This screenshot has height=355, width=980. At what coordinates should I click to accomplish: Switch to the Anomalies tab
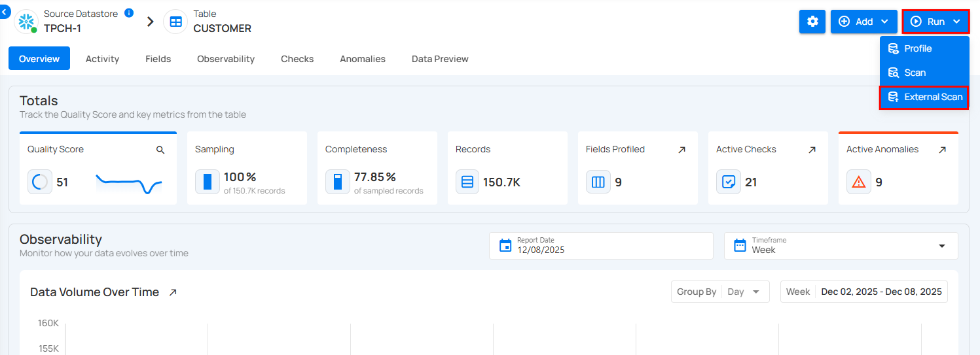(x=362, y=59)
